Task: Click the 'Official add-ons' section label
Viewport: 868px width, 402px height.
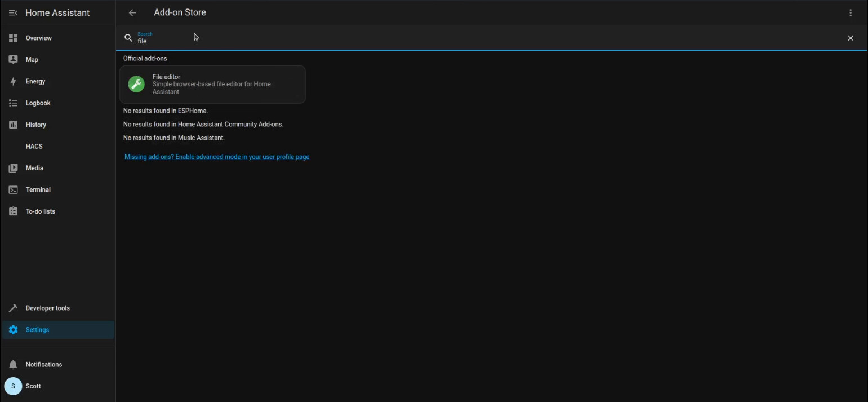Action: point(145,58)
